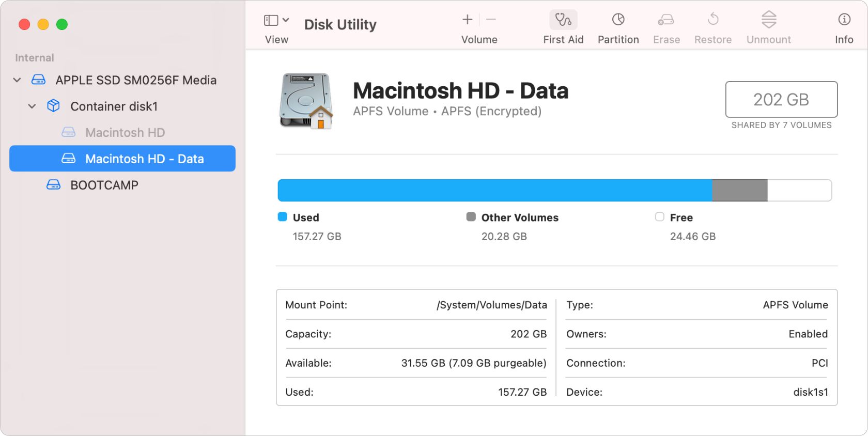Add a volume with plus button
Image resolution: width=868 pixels, height=436 pixels.
(x=467, y=20)
